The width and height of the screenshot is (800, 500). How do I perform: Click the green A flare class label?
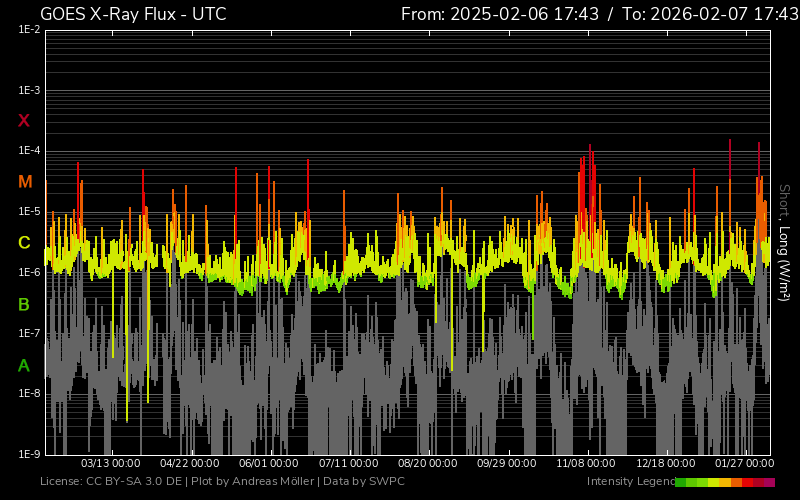tap(24, 366)
